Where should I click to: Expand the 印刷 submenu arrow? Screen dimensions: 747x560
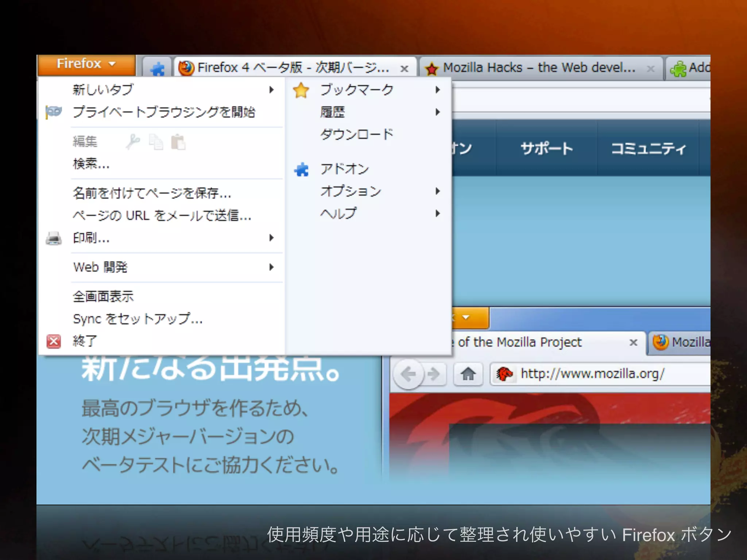point(271,238)
